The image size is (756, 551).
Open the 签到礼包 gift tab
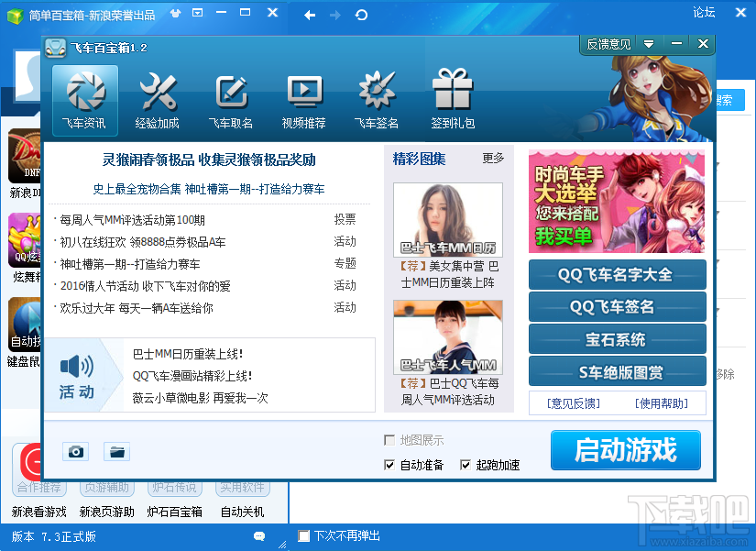(x=453, y=100)
